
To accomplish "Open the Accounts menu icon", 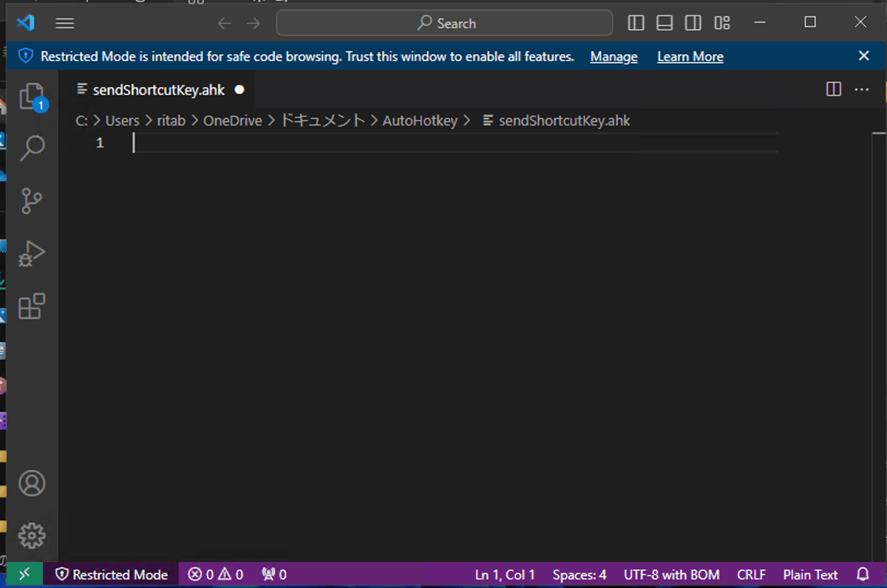I will tap(32, 483).
